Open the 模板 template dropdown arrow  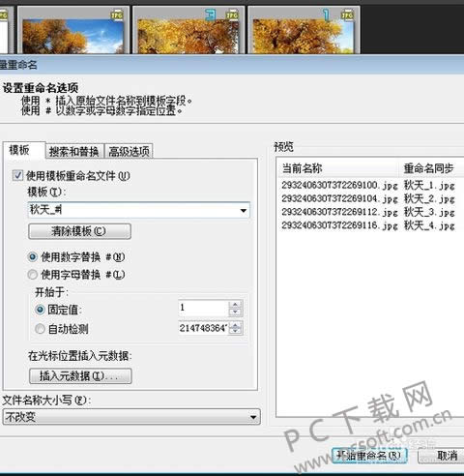click(x=244, y=211)
